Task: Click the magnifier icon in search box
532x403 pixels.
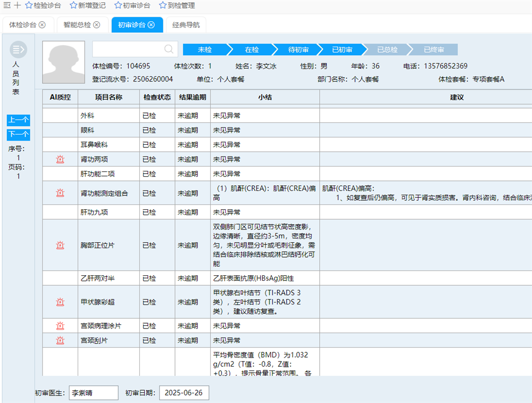Action: tap(169, 50)
